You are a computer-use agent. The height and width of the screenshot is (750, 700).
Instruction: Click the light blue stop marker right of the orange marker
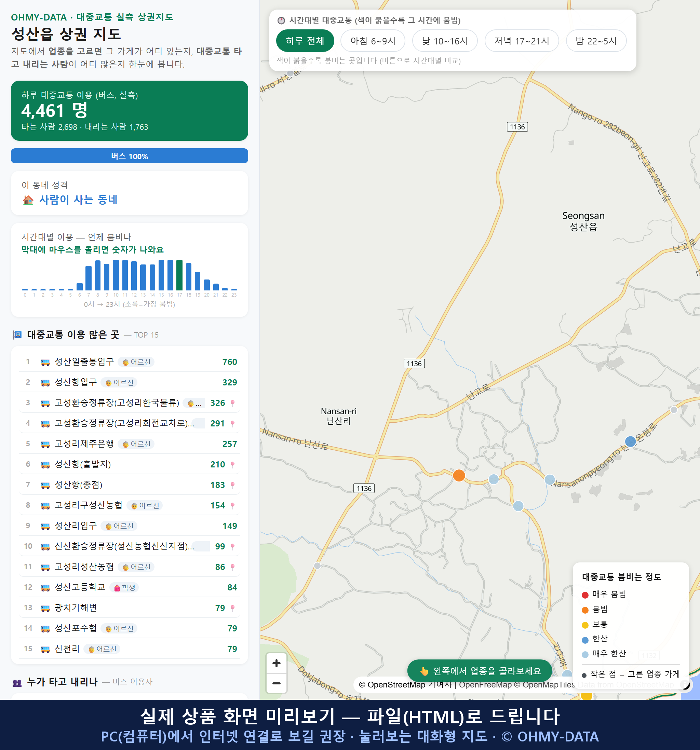[x=494, y=479]
